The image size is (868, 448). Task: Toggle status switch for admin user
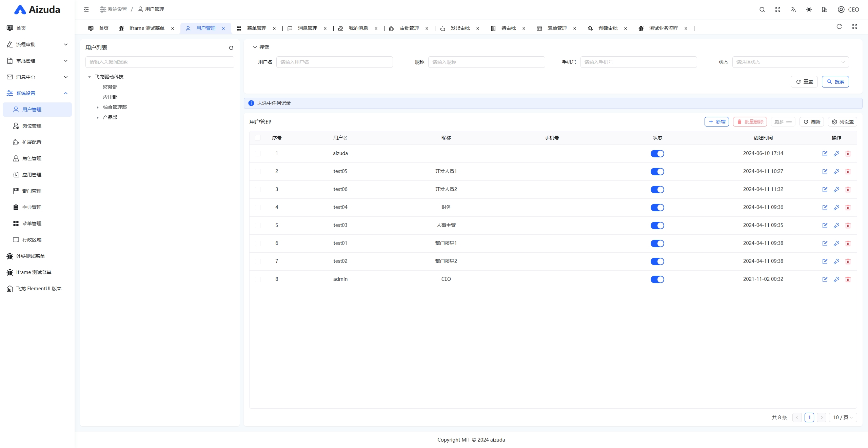pos(657,279)
